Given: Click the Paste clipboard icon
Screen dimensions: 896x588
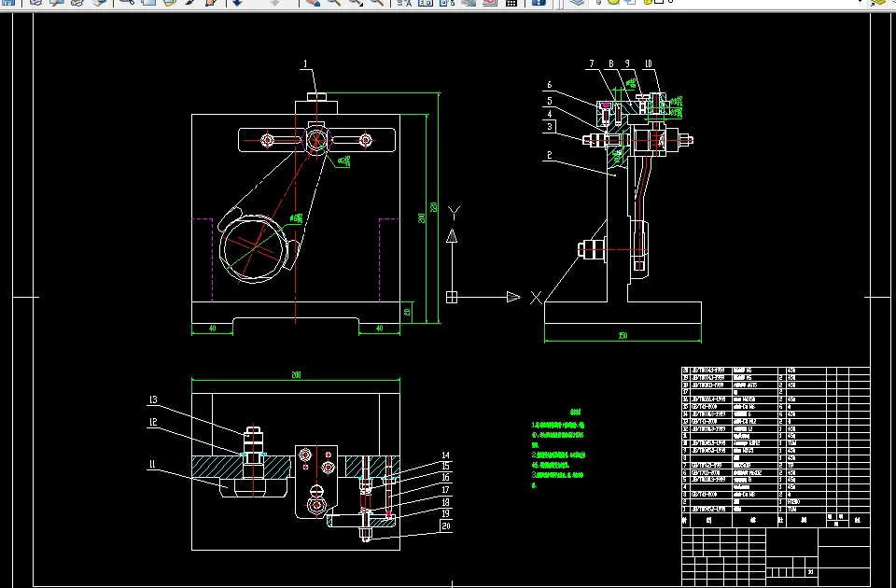Looking at the screenshot, I should pyautogui.click(x=170, y=3).
